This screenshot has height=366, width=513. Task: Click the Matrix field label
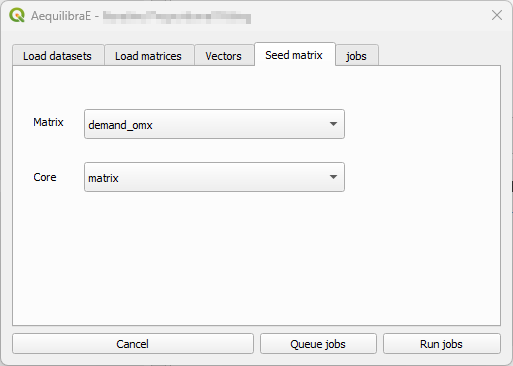(48, 122)
